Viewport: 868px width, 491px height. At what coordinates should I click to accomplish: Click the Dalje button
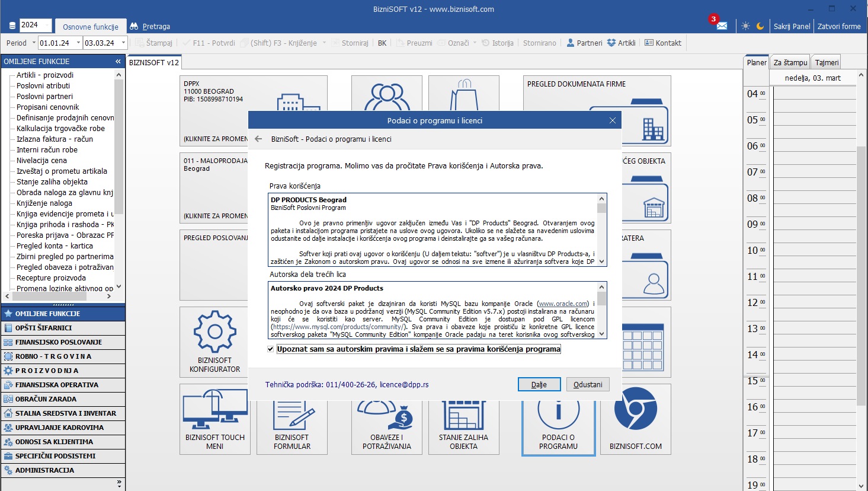point(539,384)
